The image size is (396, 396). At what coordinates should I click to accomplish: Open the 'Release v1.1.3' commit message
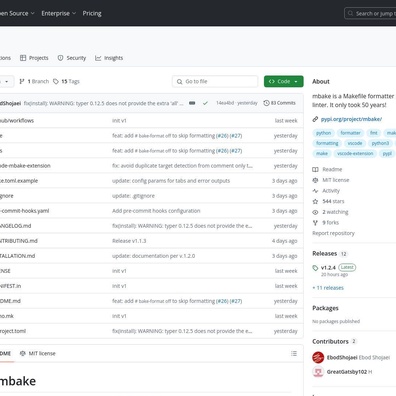(x=129, y=241)
